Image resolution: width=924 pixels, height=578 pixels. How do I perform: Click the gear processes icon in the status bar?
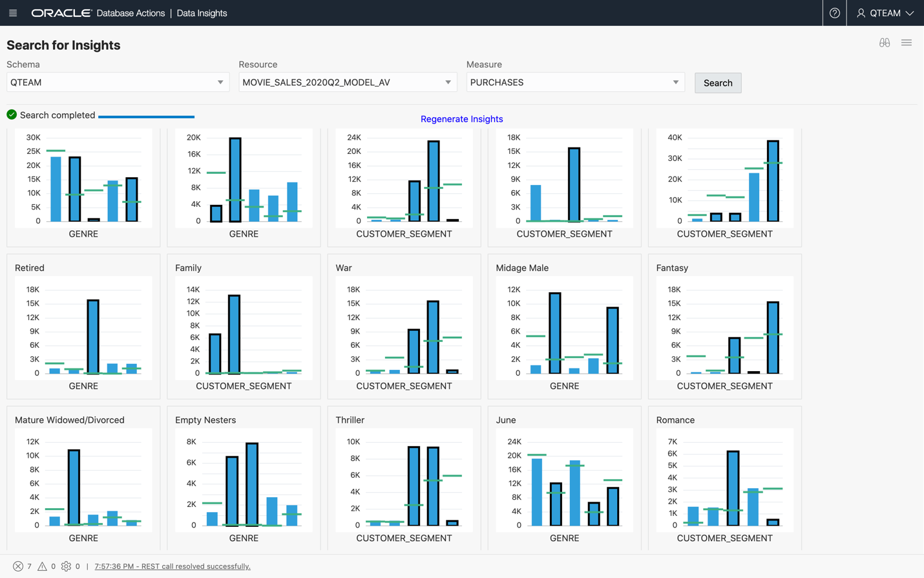[66, 566]
